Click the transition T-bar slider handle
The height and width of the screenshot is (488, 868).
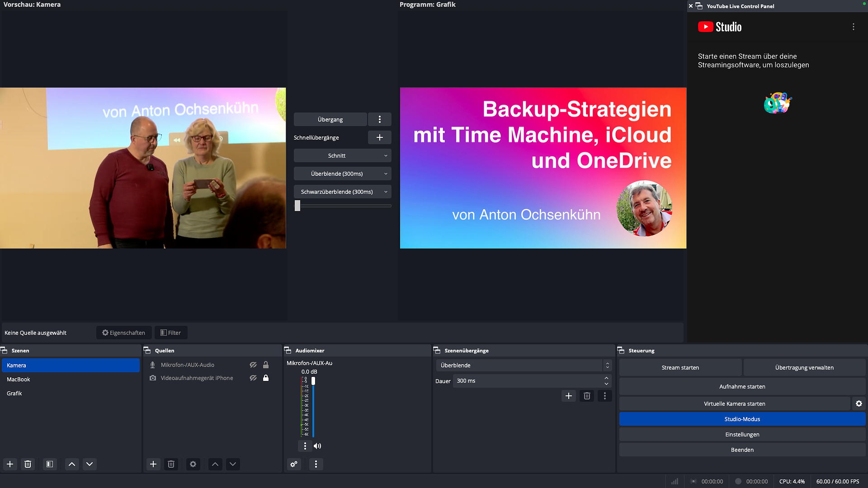pyautogui.click(x=297, y=206)
